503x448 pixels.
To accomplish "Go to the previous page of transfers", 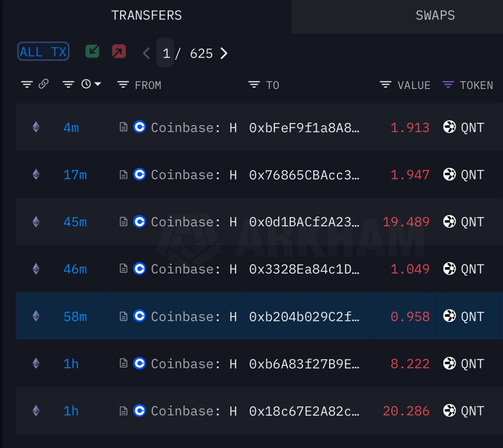I will [146, 53].
